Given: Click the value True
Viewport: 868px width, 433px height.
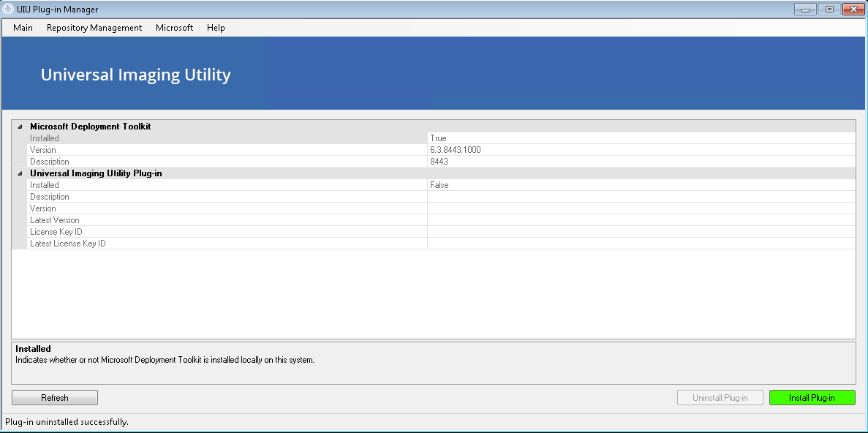Looking at the screenshot, I should [438, 138].
